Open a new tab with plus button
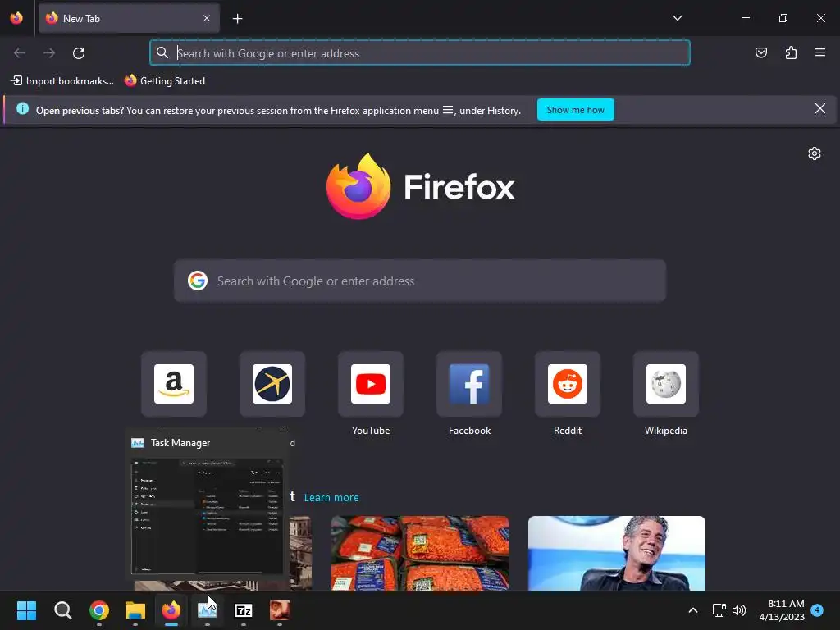The image size is (840, 630). point(237,19)
